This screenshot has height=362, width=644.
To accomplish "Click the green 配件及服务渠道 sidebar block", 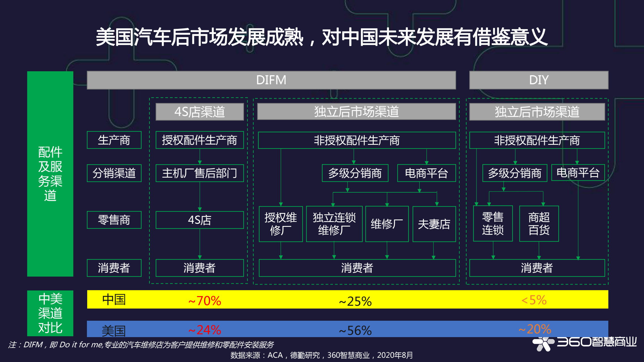I will (50, 174).
